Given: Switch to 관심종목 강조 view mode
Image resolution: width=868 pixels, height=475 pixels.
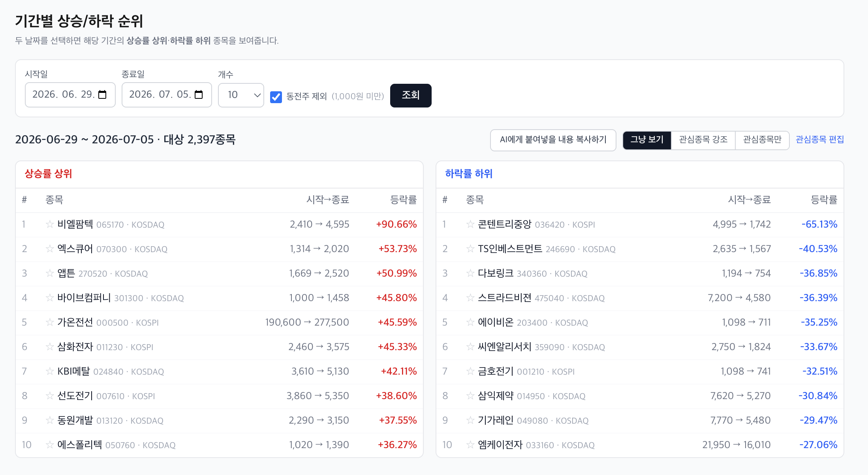Looking at the screenshot, I should coord(703,140).
